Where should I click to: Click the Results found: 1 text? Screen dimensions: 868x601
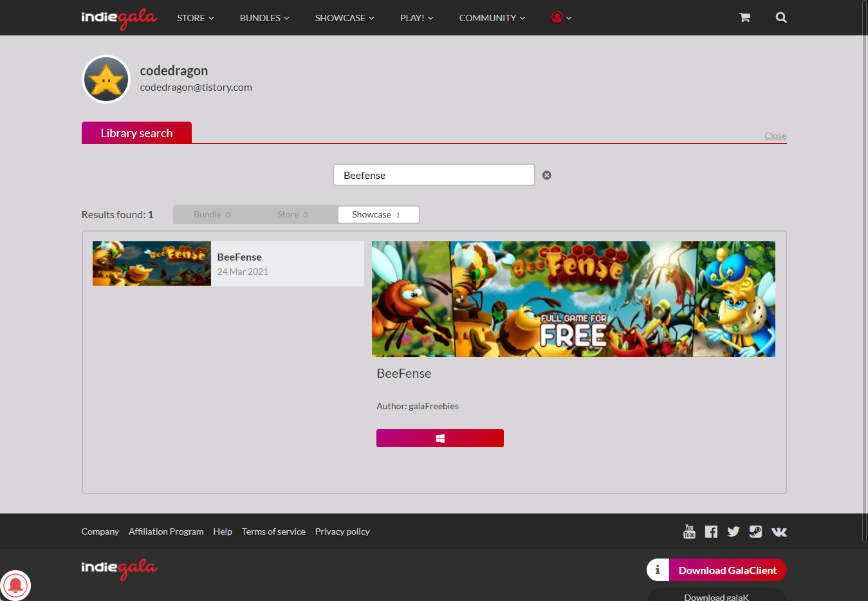click(x=117, y=214)
